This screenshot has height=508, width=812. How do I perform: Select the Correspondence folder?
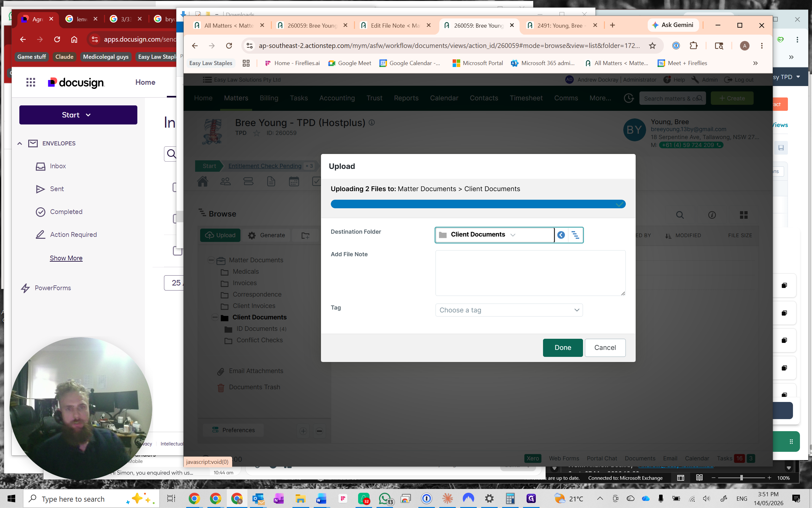(x=257, y=294)
